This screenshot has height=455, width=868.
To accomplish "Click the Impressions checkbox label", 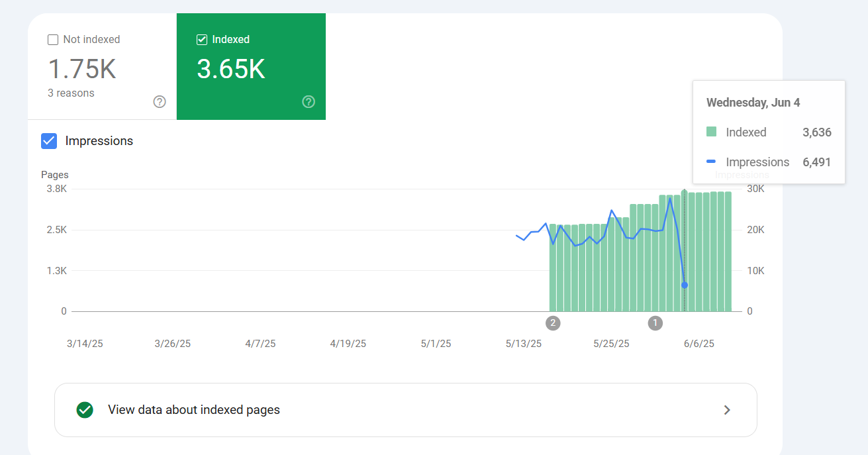I will [x=99, y=141].
